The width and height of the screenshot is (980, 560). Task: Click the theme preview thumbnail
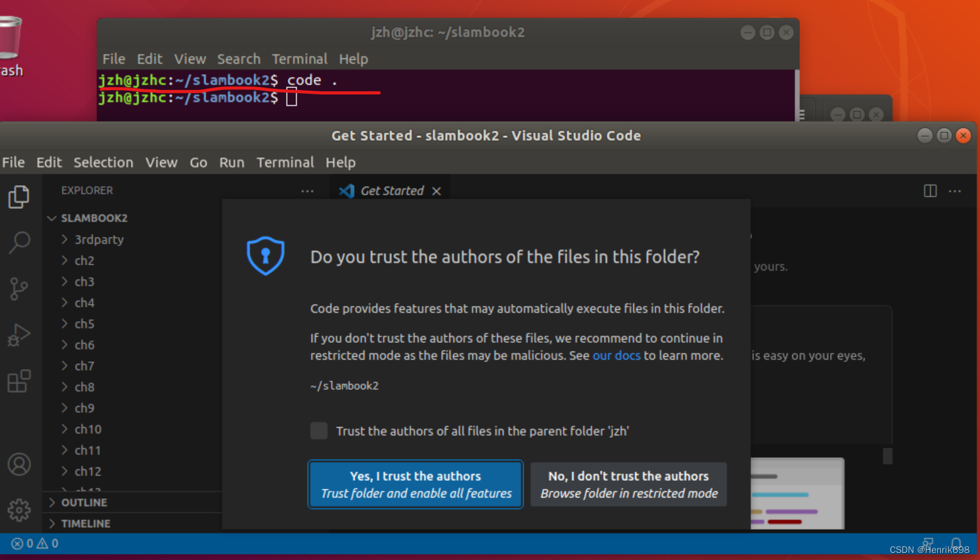pos(797,493)
